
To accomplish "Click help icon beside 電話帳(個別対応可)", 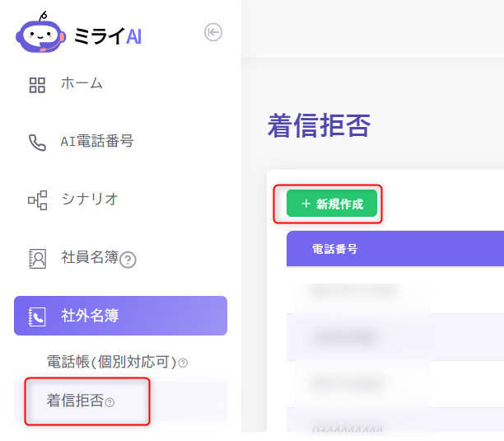I will coord(183,363).
